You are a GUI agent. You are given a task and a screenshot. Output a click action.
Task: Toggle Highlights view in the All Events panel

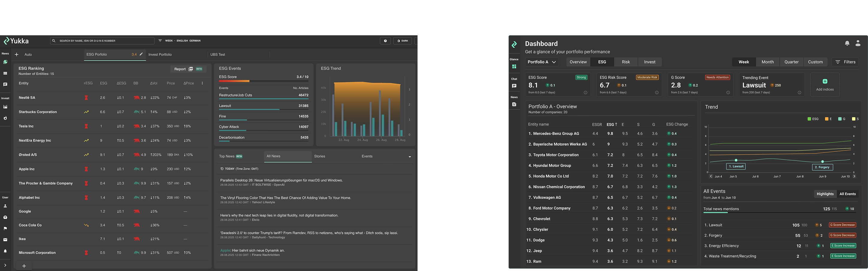825,194
